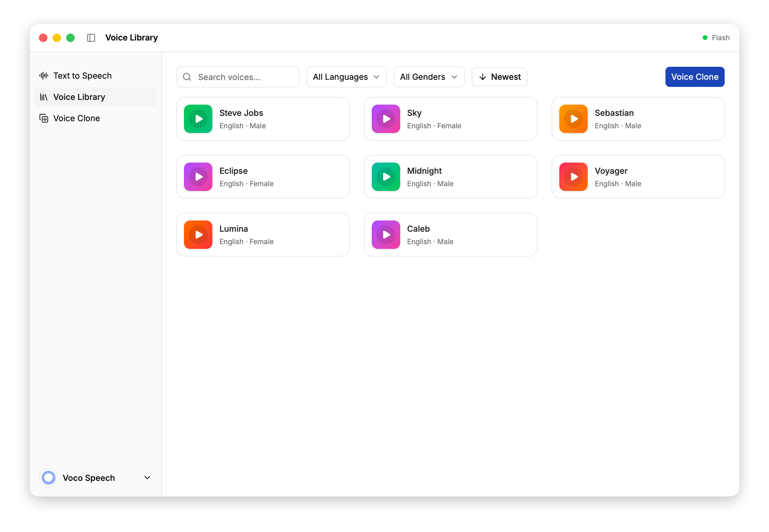The image size is (769, 532).
Task: Click the Flash status indicator
Action: (x=716, y=38)
